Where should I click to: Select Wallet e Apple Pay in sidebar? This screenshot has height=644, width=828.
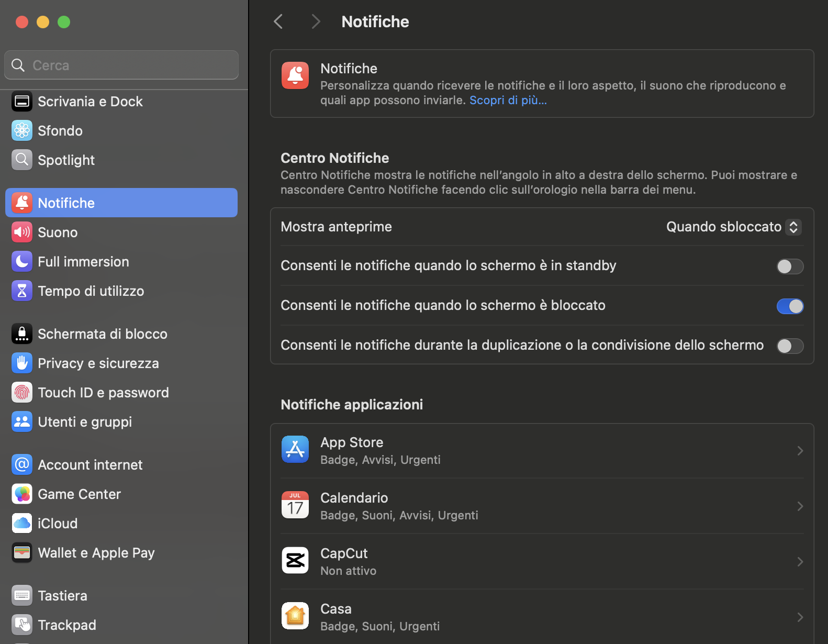point(121,553)
